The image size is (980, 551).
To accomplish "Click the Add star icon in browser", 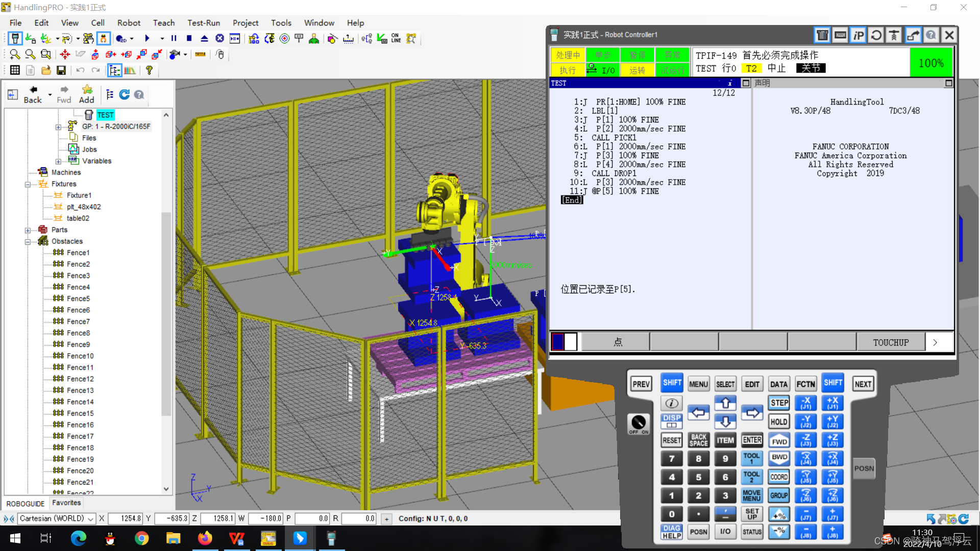I will (87, 94).
